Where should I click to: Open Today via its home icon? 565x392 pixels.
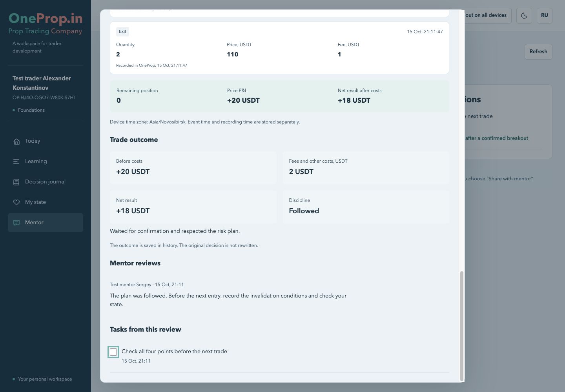pyautogui.click(x=16, y=141)
